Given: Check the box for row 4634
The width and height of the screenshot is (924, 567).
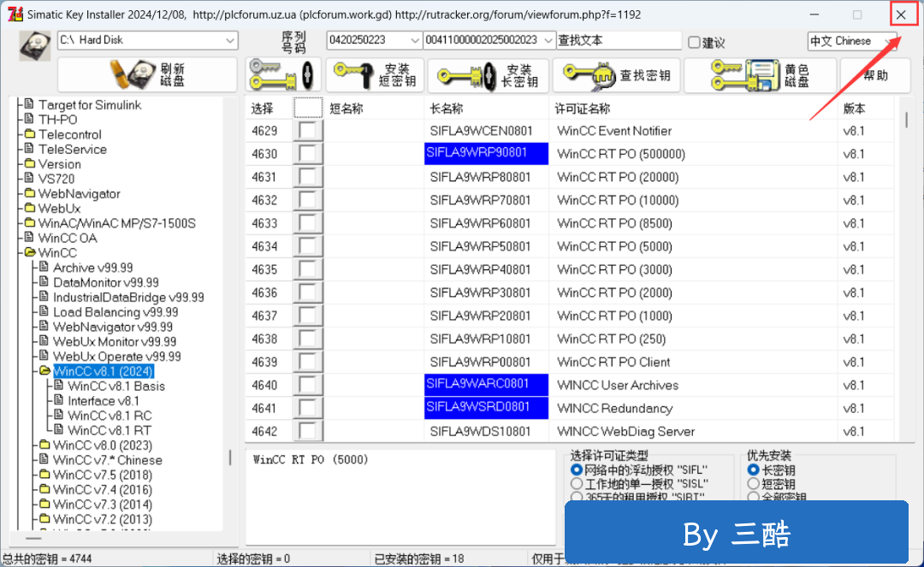Looking at the screenshot, I should click(308, 246).
